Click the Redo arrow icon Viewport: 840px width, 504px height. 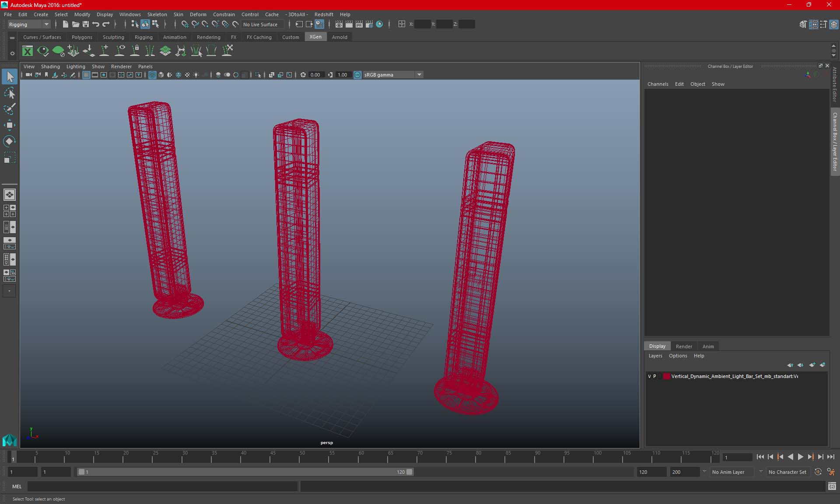pos(106,24)
